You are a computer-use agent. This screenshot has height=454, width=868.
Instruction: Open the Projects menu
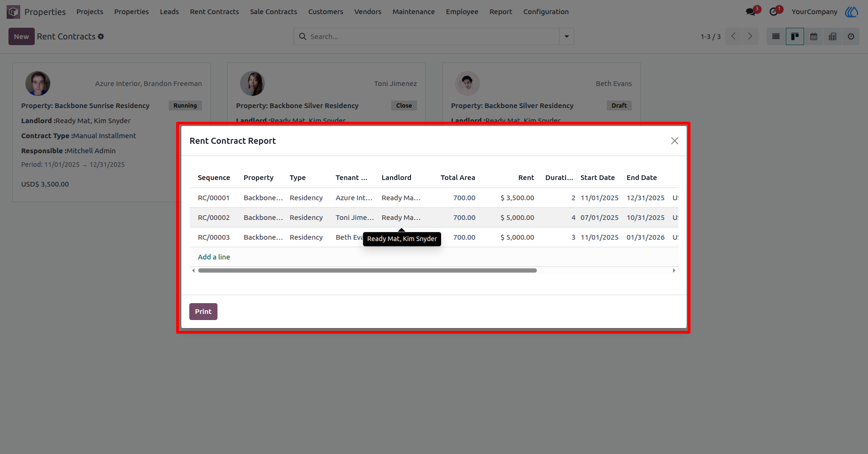point(90,12)
